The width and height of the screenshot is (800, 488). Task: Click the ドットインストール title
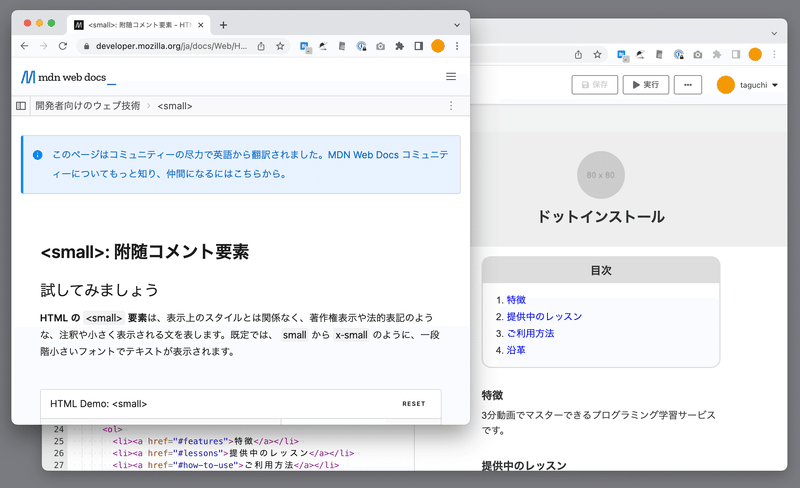point(601,216)
